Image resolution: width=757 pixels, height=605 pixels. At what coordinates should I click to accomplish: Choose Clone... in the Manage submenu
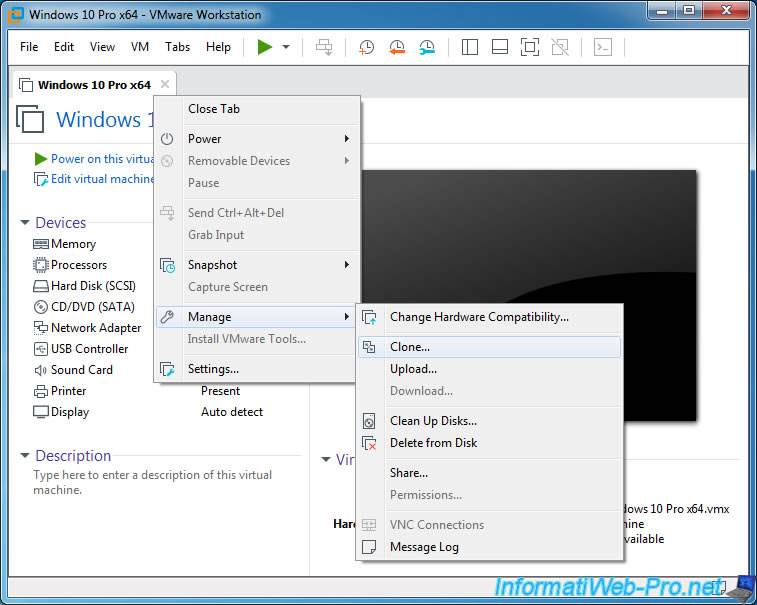tap(490, 347)
